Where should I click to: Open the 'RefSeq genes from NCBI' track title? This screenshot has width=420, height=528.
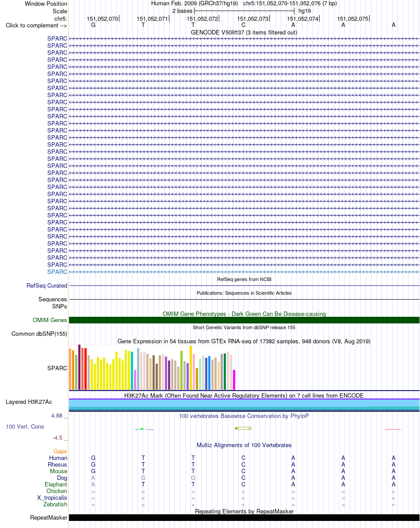coord(244,279)
